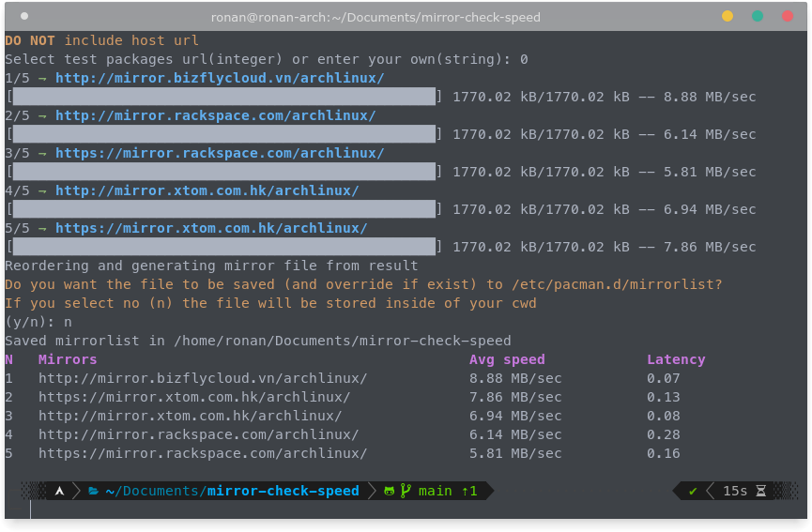Open the 3/5 https rackspace mirror link
The image size is (812, 532).
pyautogui.click(x=220, y=153)
